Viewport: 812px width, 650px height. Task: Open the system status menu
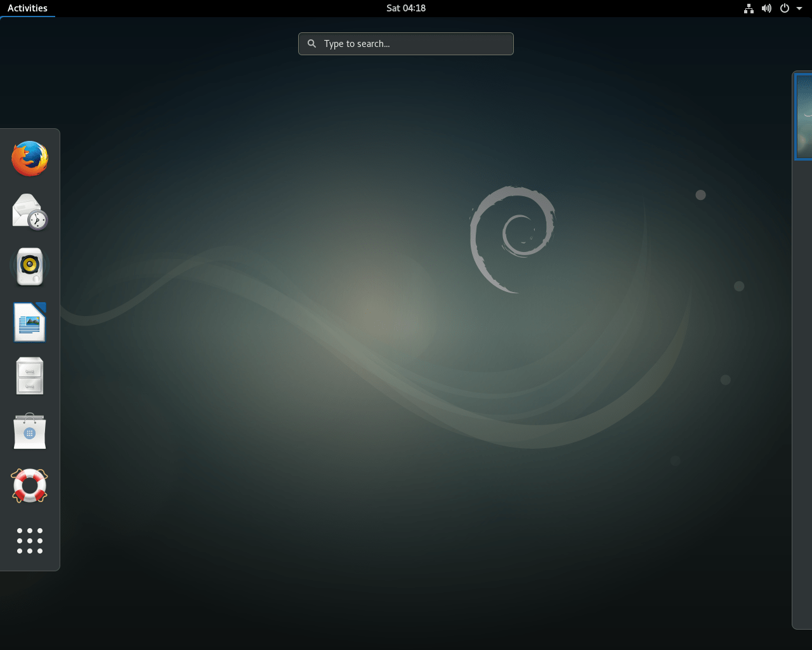pyautogui.click(x=798, y=8)
